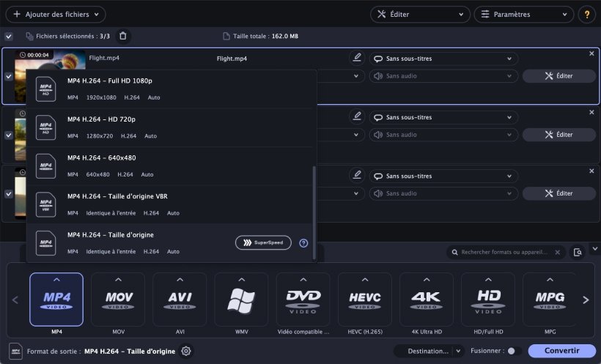Expand Sans audio dropdown for Flight.mp4
Viewport: 601px width, 364px height.
pyautogui.click(x=443, y=76)
